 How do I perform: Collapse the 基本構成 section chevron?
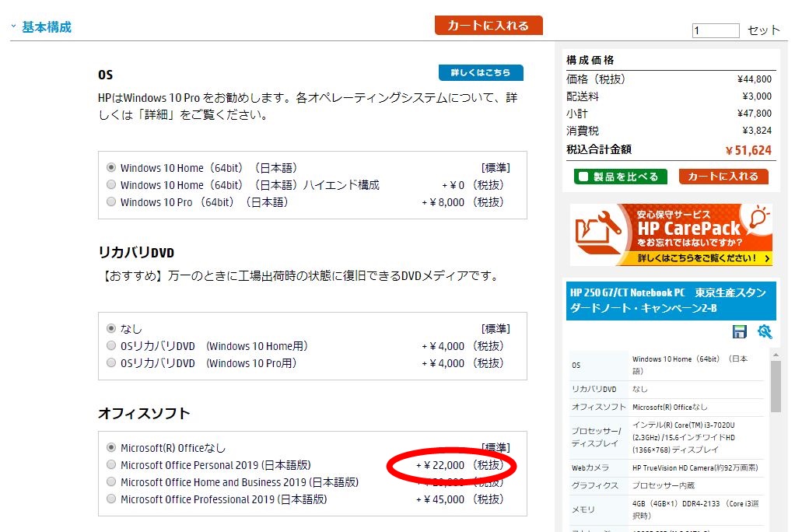[14, 26]
